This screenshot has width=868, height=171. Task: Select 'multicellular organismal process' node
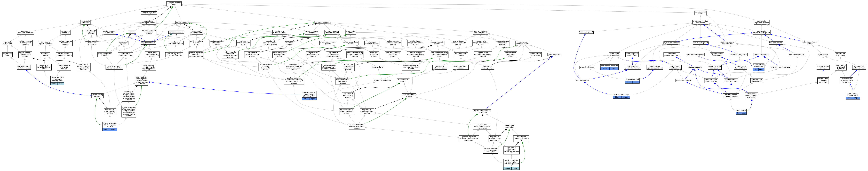click(x=762, y=22)
